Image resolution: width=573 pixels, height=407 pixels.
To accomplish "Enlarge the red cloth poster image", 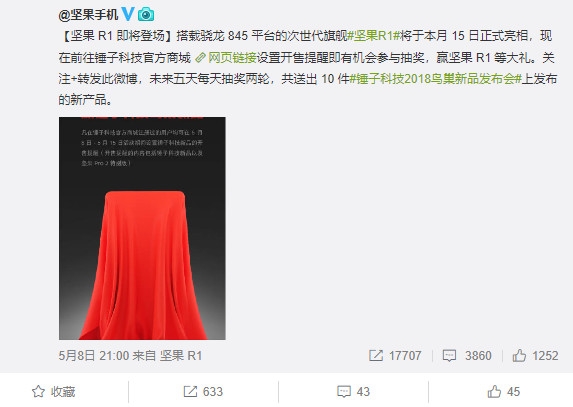I will [142, 228].
